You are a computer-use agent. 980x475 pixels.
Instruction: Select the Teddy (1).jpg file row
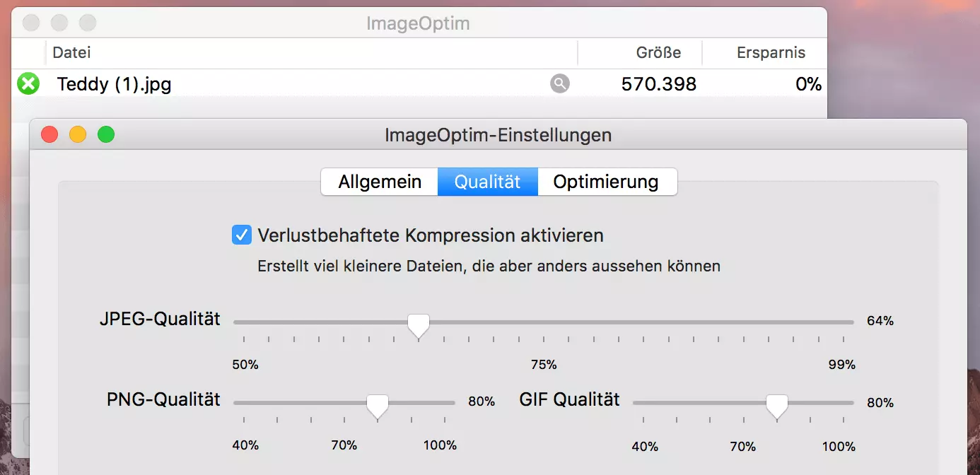[x=283, y=84]
